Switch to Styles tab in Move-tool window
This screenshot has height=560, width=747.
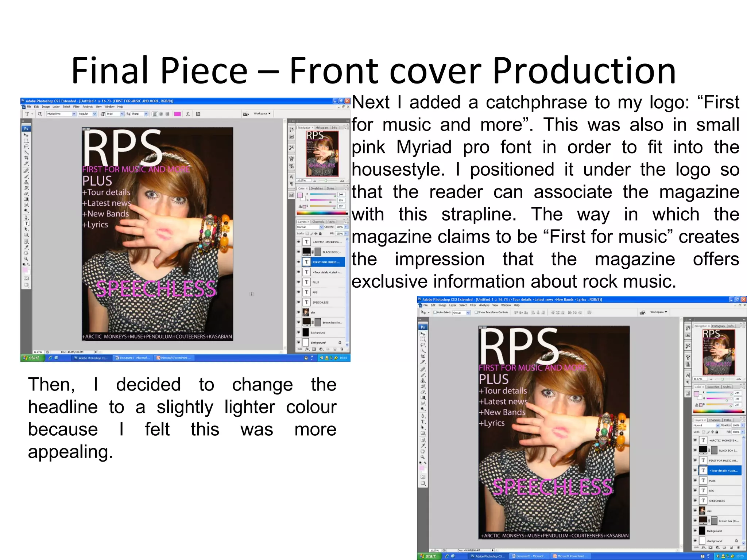(727, 387)
